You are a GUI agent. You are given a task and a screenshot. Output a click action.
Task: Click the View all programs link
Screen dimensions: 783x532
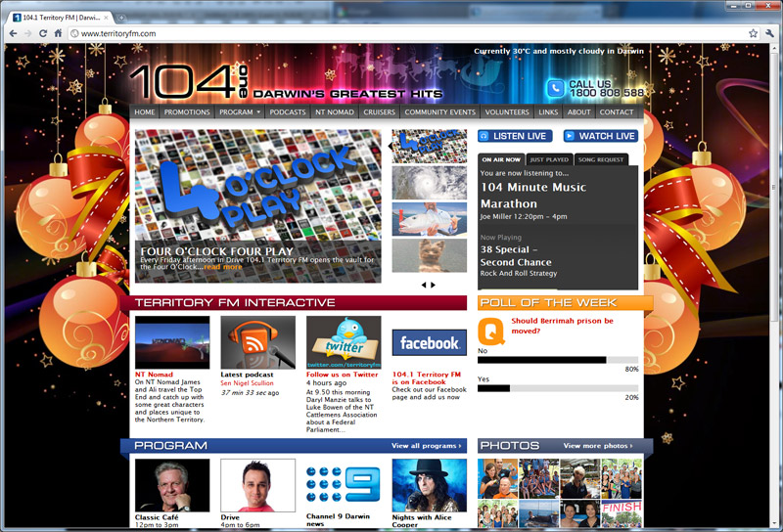(x=427, y=446)
